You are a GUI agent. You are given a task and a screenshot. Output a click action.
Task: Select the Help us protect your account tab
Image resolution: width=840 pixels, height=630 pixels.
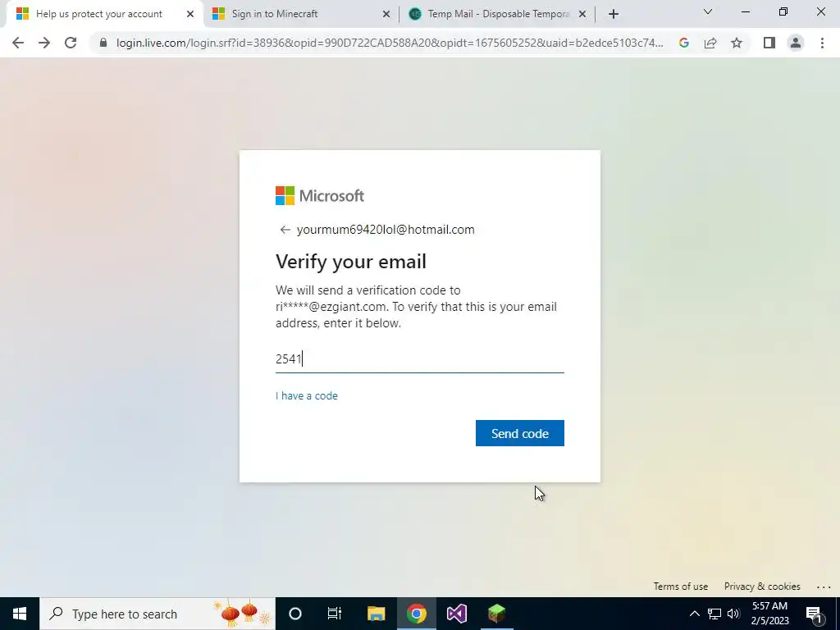pos(104,14)
